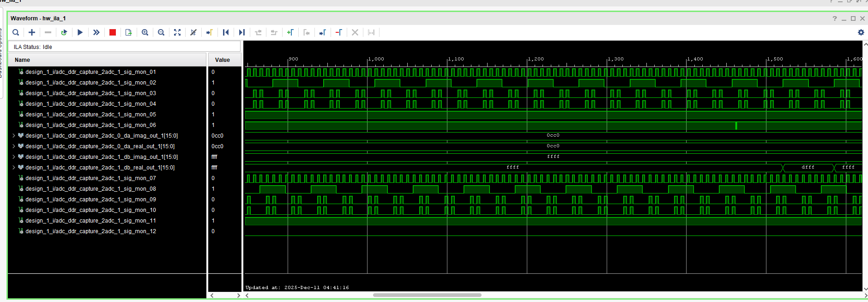Screen dimensions: 868x302
Task: Click the Updated at timestamp text
Action: pos(297,287)
